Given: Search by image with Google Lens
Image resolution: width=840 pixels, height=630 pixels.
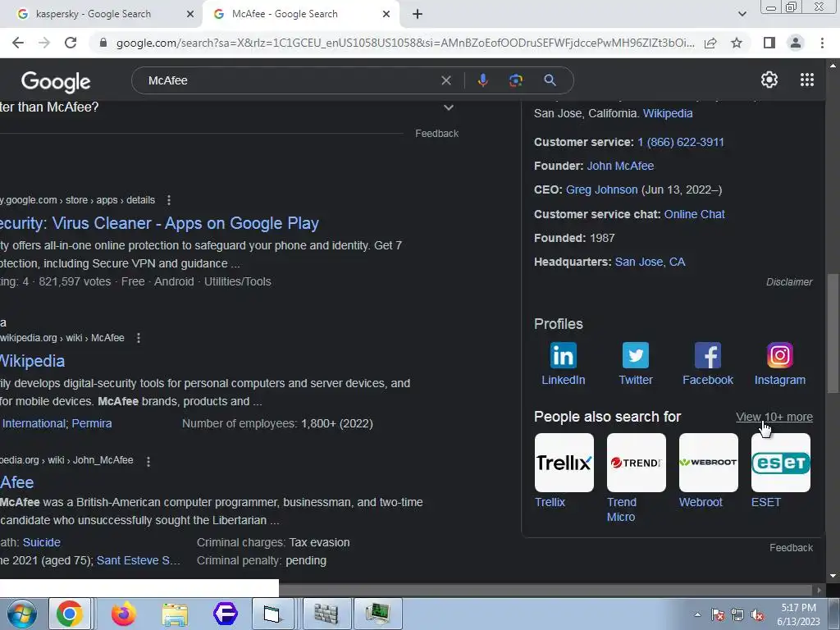Looking at the screenshot, I should tap(515, 80).
